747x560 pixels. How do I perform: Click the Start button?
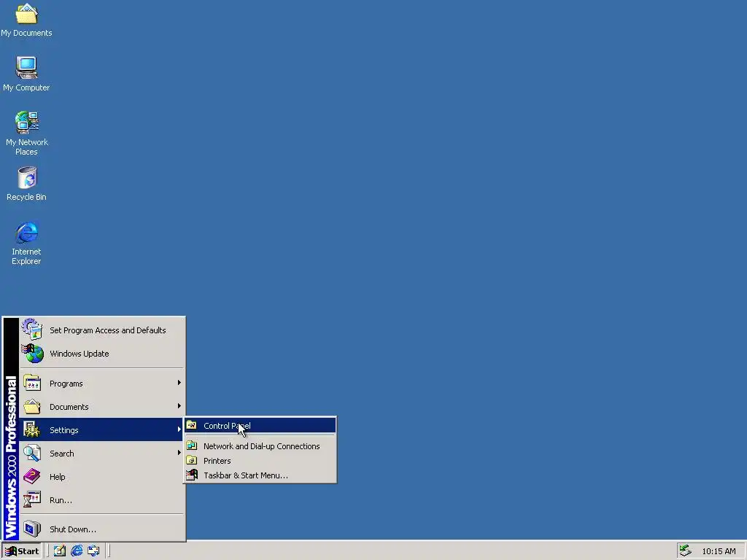pyautogui.click(x=22, y=551)
